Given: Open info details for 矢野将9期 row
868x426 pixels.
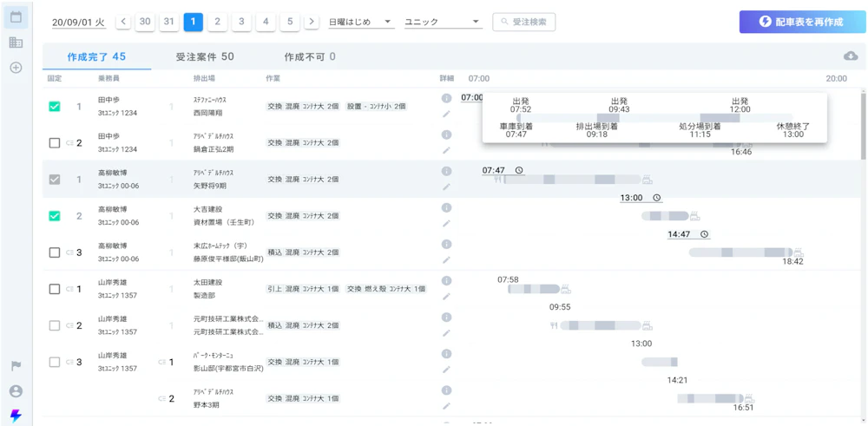Looking at the screenshot, I should pos(447,171).
